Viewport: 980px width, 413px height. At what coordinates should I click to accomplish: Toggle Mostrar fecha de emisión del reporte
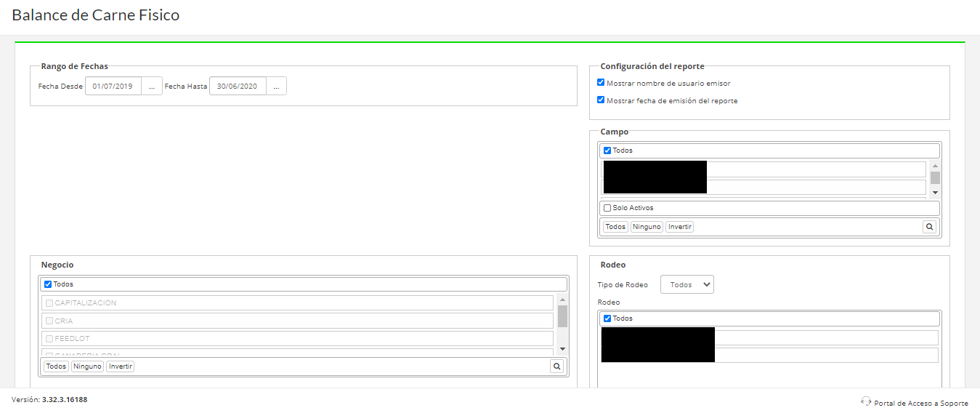pyautogui.click(x=601, y=100)
